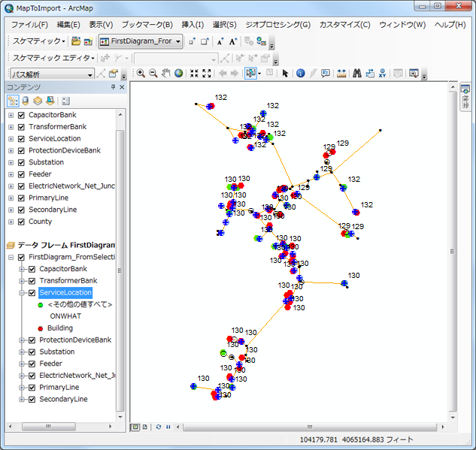Click the スケマティック エディタ dropdown button
This screenshot has height=450, width=476.
53,58
